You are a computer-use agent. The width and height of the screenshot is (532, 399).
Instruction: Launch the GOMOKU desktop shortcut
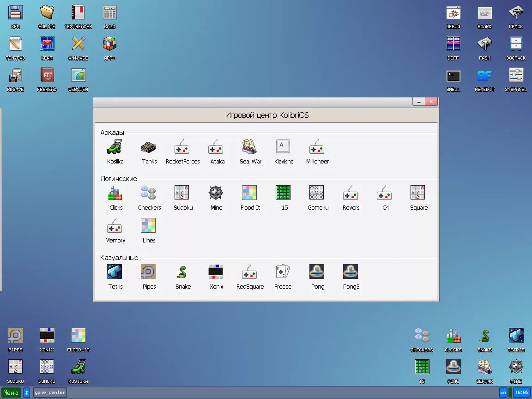pyautogui.click(x=47, y=371)
